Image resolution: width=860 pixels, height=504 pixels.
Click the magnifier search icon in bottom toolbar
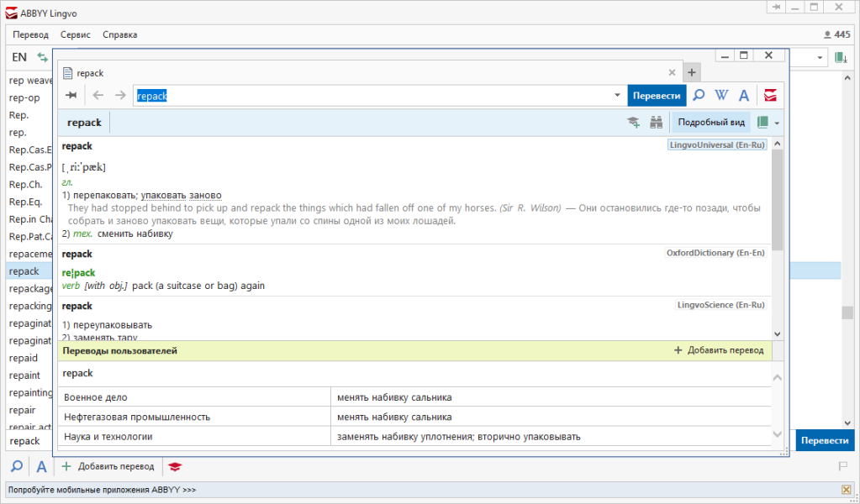pyautogui.click(x=17, y=467)
